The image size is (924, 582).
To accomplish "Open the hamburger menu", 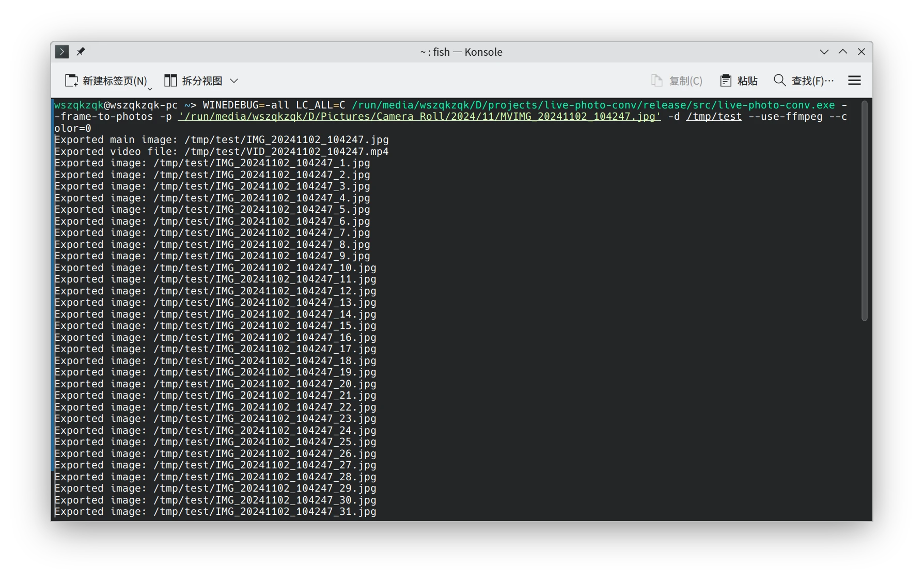I will pos(854,81).
